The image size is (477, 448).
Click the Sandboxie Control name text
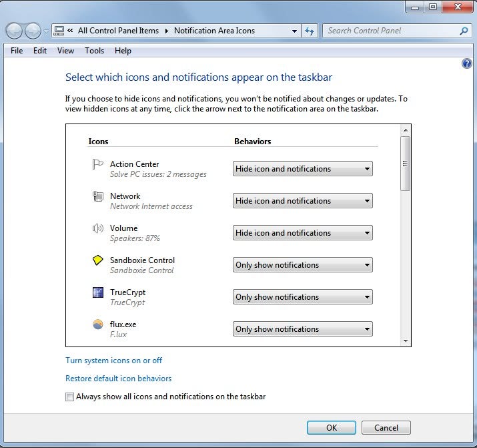tap(142, 260)
